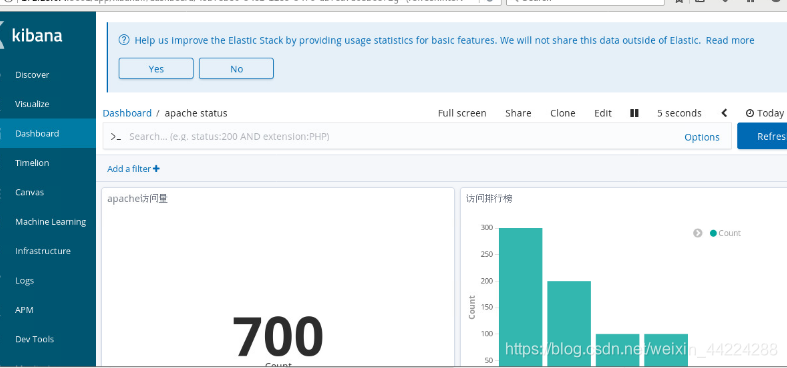The width and height of the screenshot is (787, 368).
Task: Click the Kibana logo
Action: (x=32, y=36)
